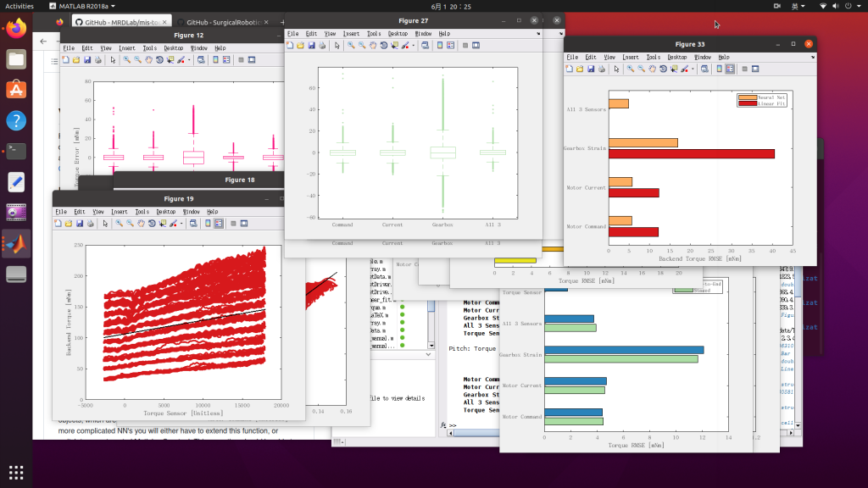Save figure icon in Figure 27 window
This screenshot has width=868, height=488.
311,46
